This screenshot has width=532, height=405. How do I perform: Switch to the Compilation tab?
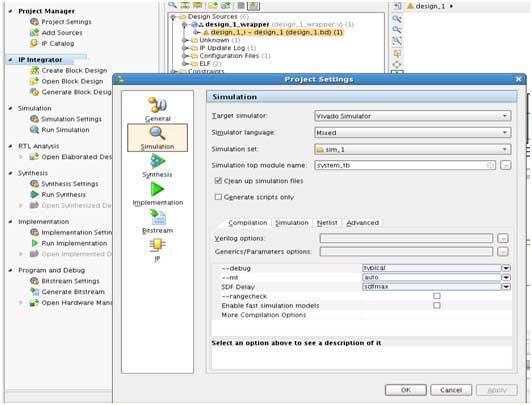click(248, 223)
